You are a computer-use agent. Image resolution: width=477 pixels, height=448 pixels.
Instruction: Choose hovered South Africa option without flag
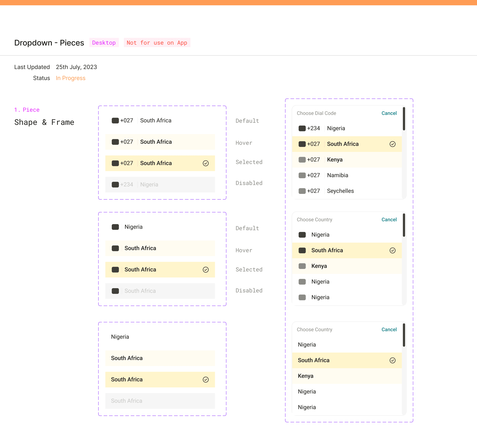pos(127,358)
